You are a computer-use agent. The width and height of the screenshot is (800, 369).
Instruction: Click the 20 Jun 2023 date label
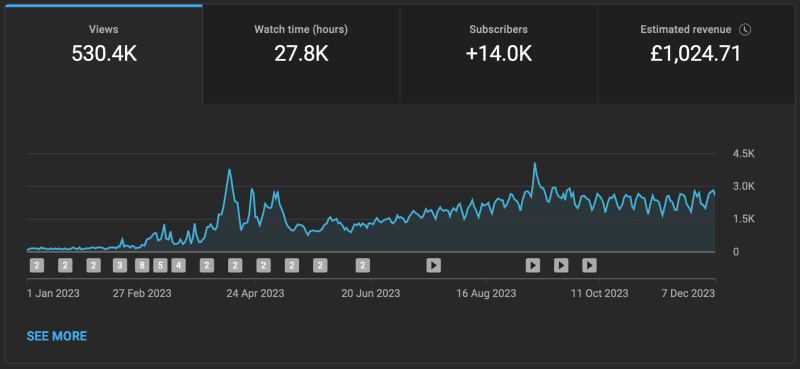coord(371,294)
